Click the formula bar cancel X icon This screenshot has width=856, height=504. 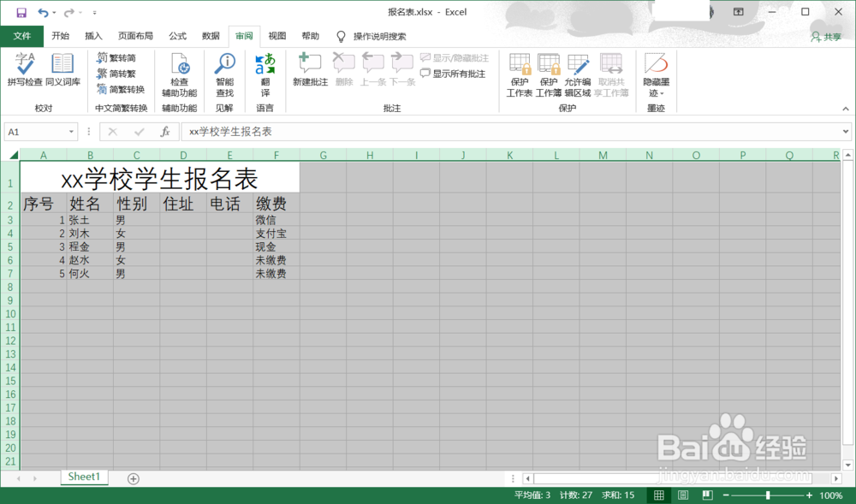(x=112, y=132)
